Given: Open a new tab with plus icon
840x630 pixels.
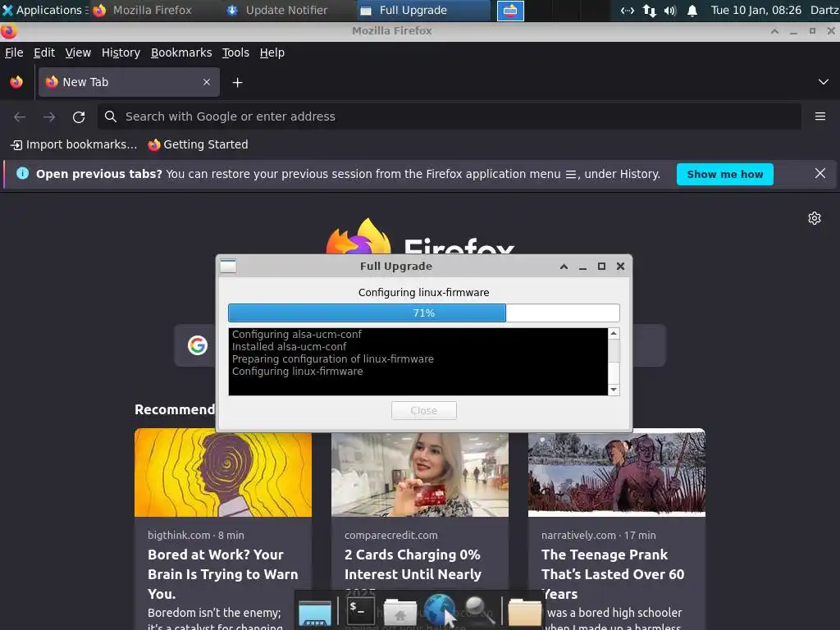Looking at the screenshot, I should (x=237, y=83).
